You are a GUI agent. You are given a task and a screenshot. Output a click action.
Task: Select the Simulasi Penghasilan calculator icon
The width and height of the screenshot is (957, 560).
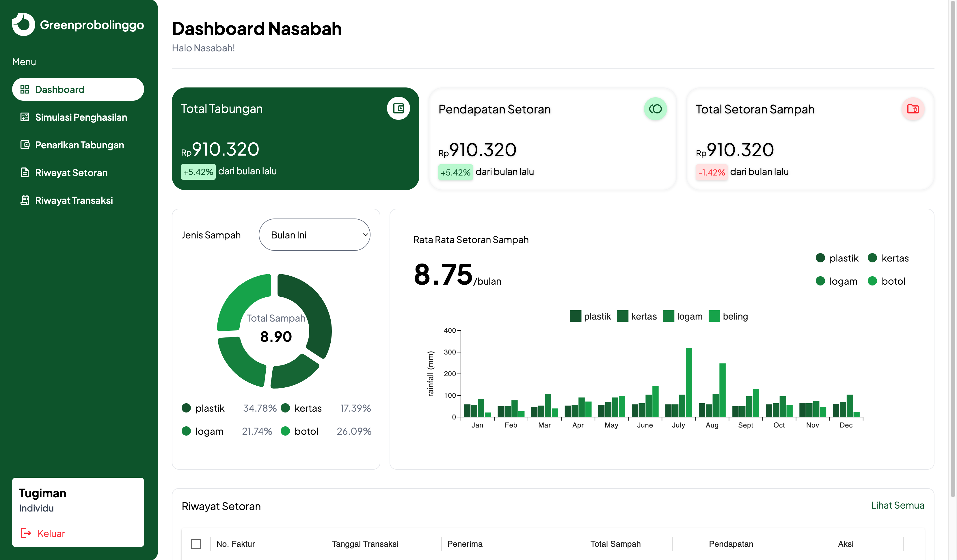pos(25,117)
